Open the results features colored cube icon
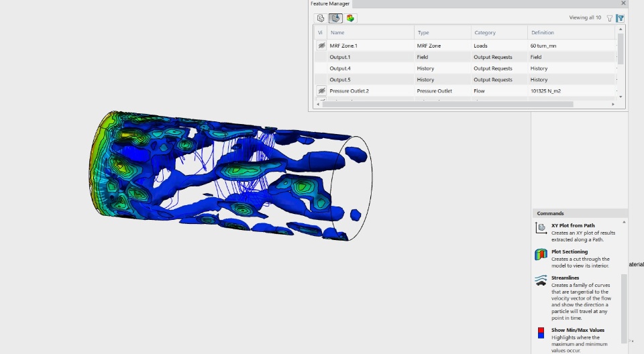The height and width of the screenshot is (354, 644). point(350,18)
